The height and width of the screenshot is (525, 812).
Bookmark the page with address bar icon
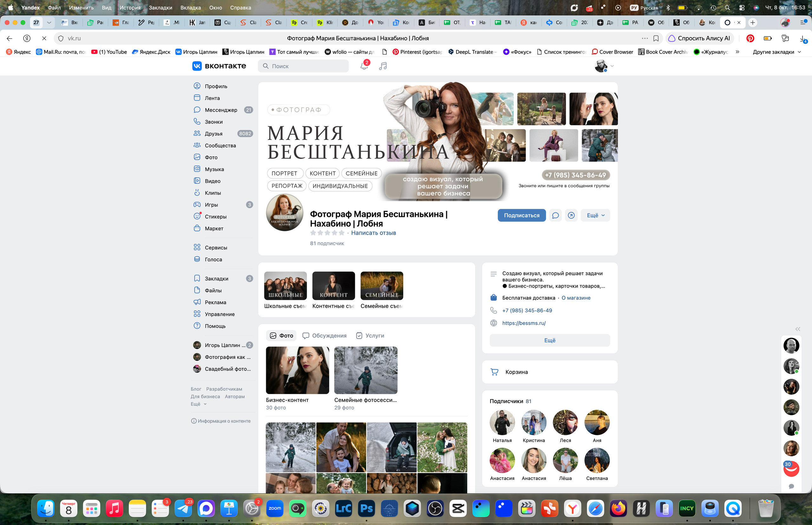[x=656, y=38]
